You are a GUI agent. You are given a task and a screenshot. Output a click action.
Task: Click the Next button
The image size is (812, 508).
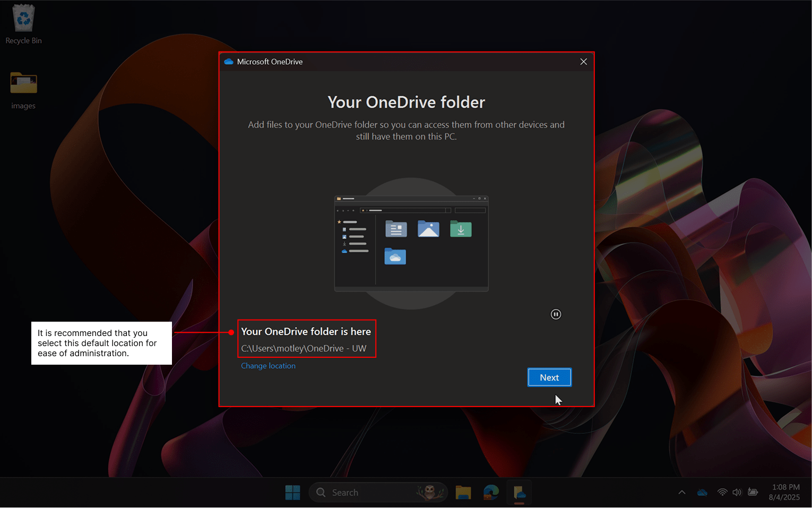coord(549,377)
